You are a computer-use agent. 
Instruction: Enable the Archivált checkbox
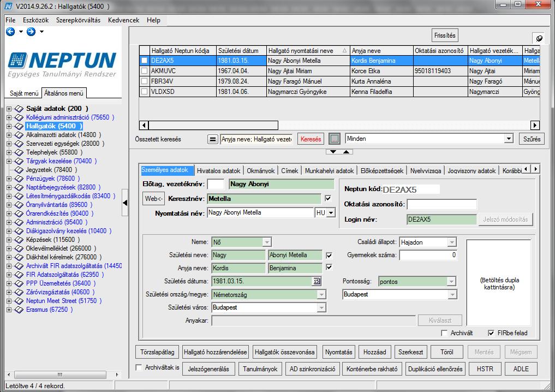coord(444,333)
